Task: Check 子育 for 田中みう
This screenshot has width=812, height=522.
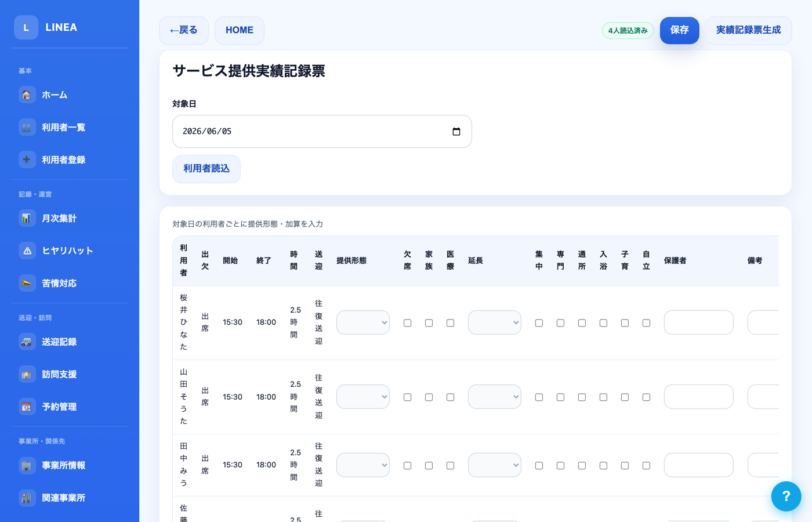Action: [625, 466]
